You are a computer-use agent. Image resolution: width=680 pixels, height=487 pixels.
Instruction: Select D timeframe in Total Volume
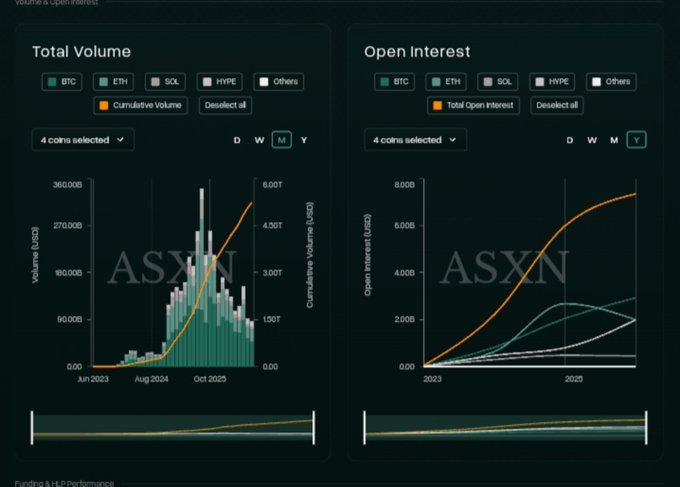[x=237, y=140]
